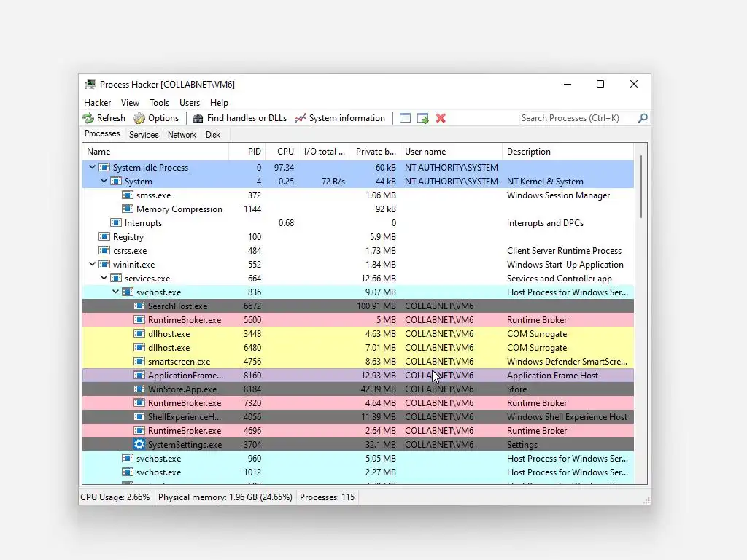Click the ApplicationFrameHost process icon
This screenshot has height=560, width=747.
(139, 376)
